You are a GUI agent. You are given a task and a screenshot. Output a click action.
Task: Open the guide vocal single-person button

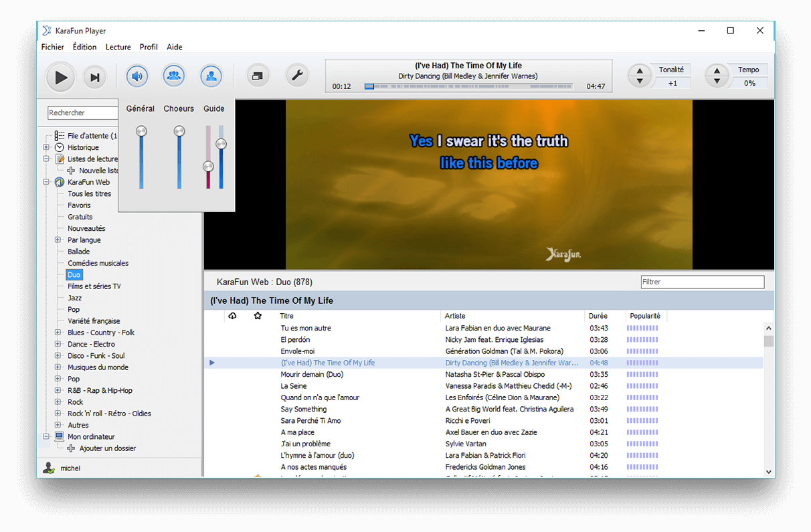pos(211,76)
